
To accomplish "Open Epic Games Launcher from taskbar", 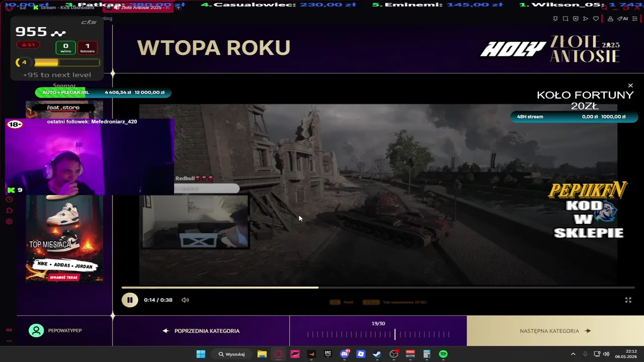I will pos(328,354).
